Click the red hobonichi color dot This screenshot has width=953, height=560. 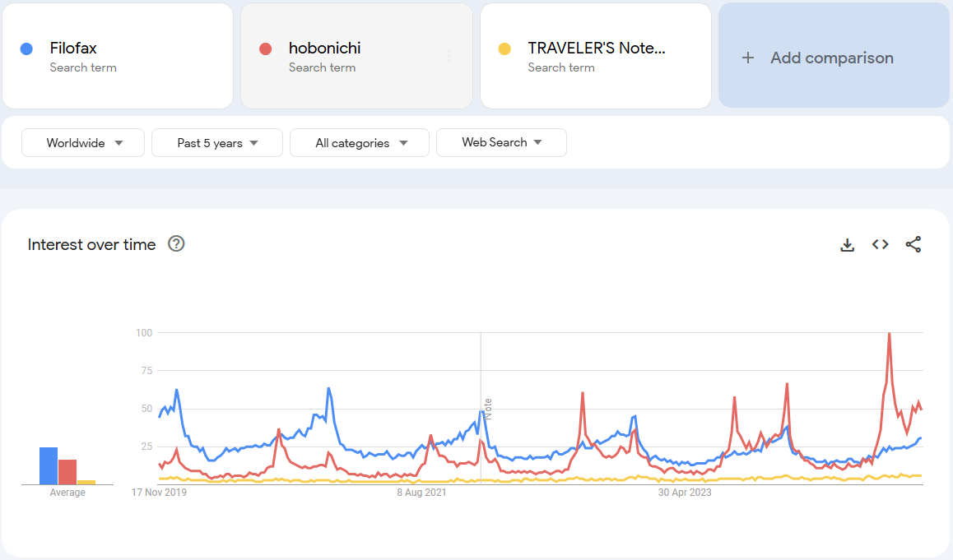click(265, 49)
